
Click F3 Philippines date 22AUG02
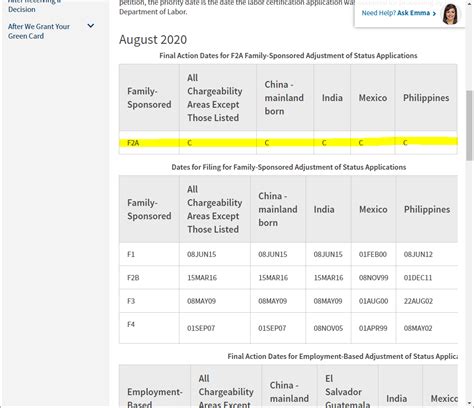(418, 301)
